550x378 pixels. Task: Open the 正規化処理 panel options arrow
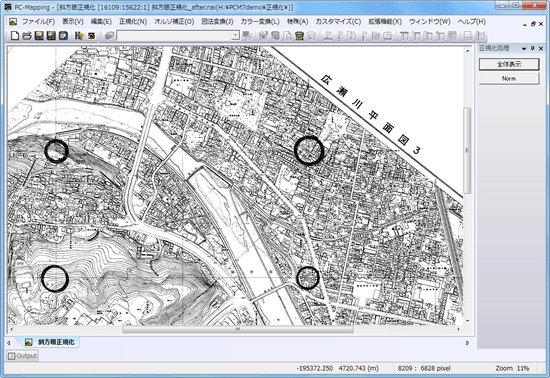pyautogui.click(x=524, y=48)
